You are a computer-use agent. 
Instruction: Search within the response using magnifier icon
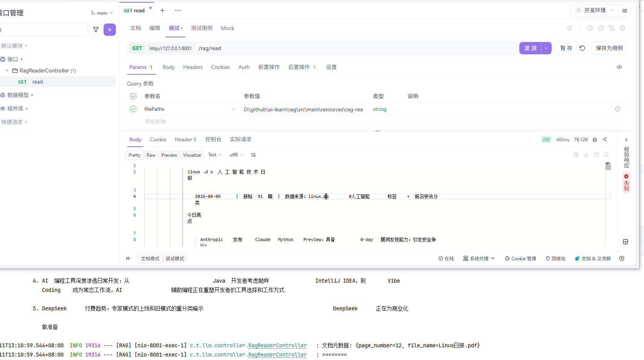[606, 155]
